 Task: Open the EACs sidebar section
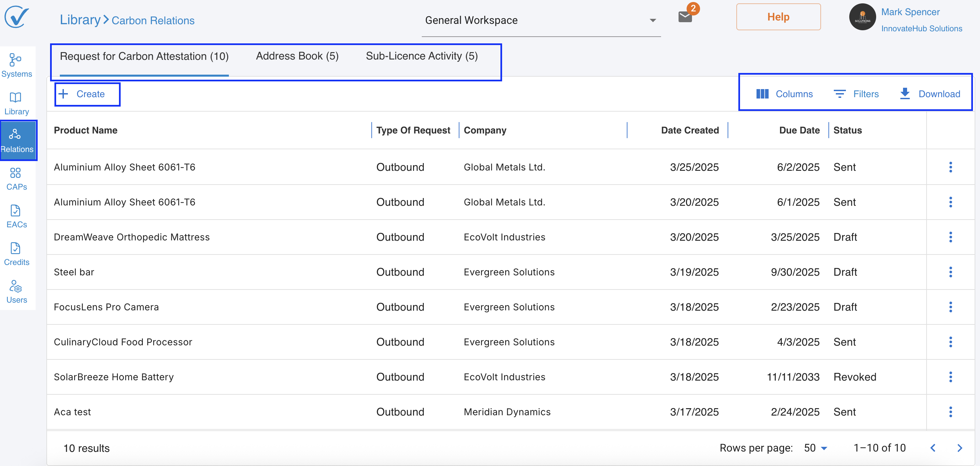[x=16, y=216]
